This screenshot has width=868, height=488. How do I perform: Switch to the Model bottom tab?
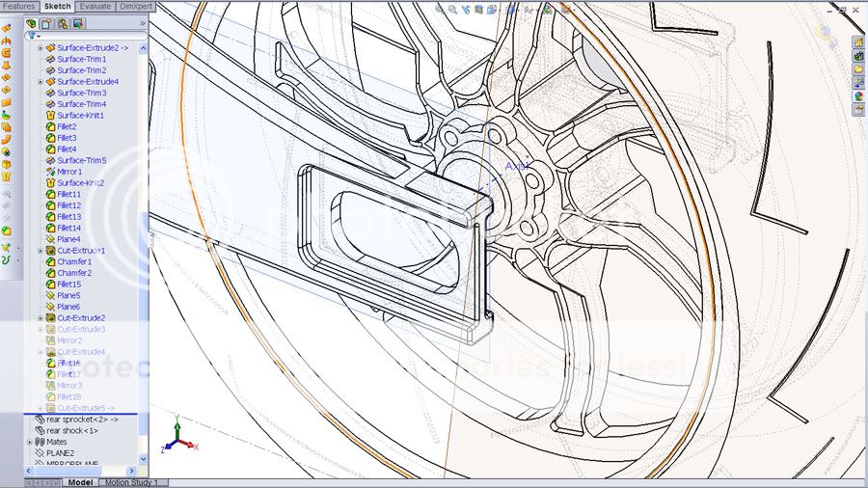tap(80, 482)
